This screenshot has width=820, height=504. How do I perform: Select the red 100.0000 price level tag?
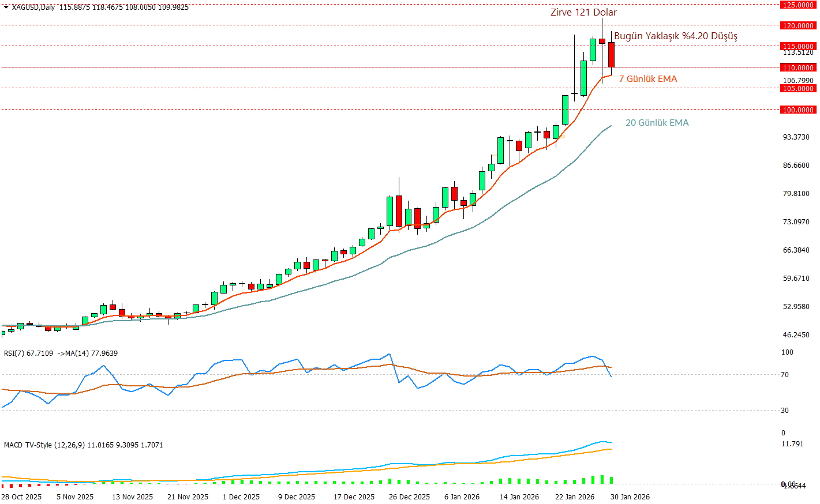(x=797, y=110)
